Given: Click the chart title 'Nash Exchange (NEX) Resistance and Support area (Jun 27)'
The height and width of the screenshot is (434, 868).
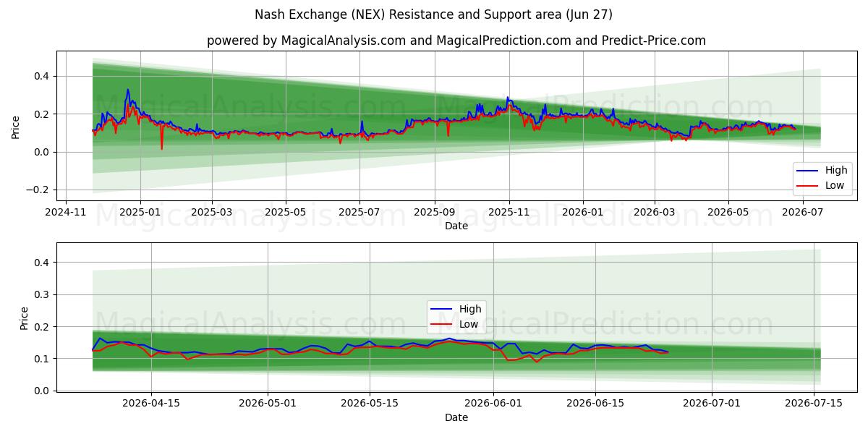Looking at the screenshot, I should pos(434,14).
